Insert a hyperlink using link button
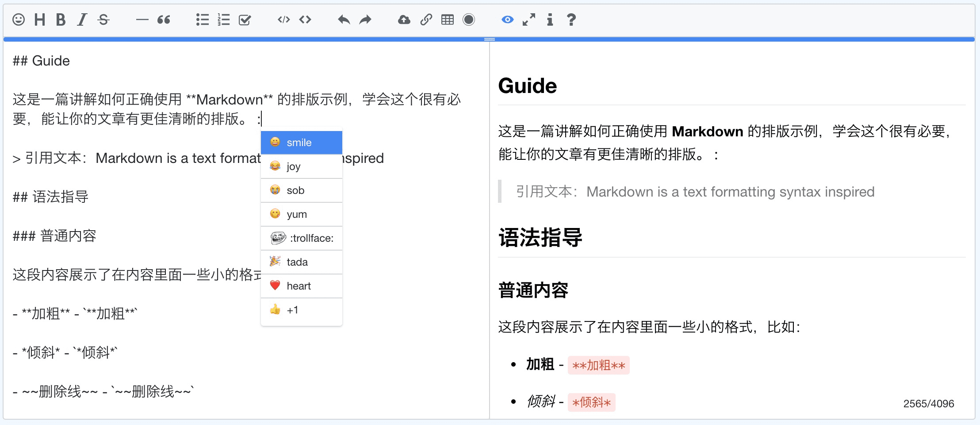The height and width of the screenshot is (425, 980). [426, 19]
